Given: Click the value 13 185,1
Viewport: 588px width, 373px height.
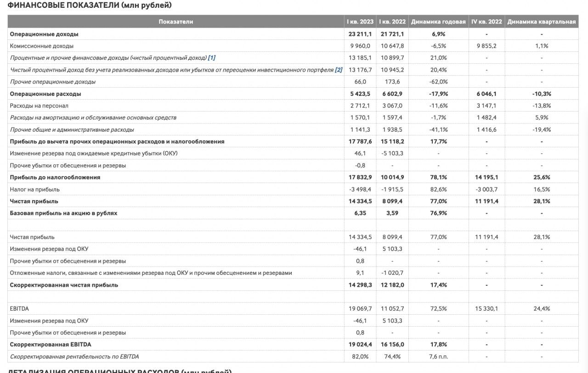Looking at the screenshot, I should tap(361, 58).
